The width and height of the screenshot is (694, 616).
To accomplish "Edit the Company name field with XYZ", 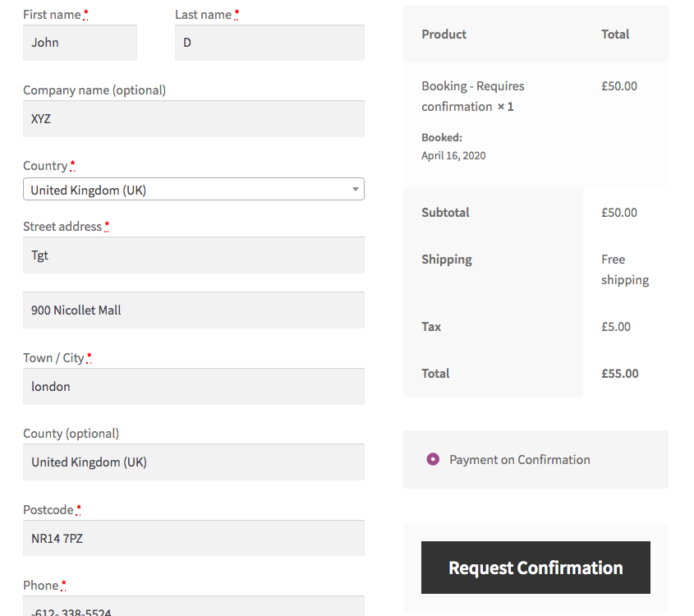I will [194, 118].
